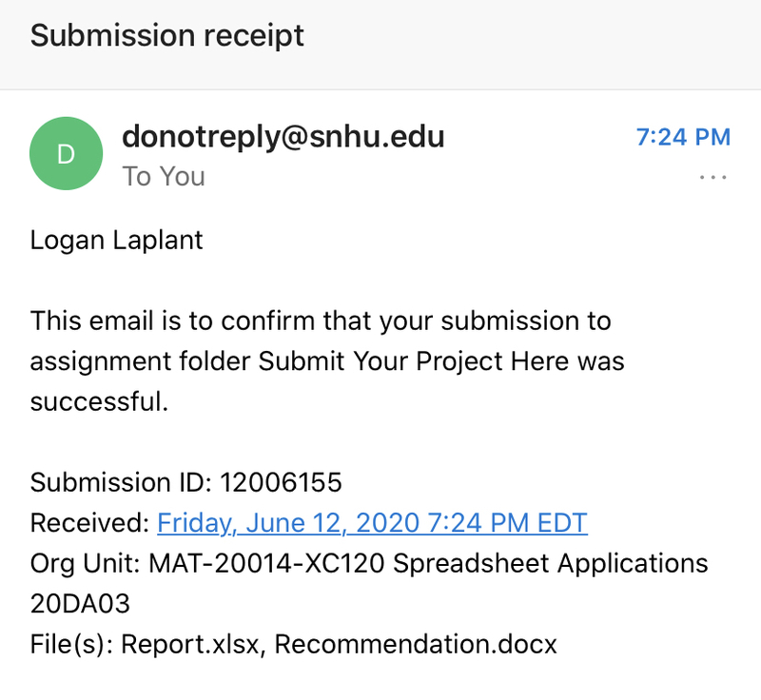Open the three-dot more options menu

pos(712,177)
